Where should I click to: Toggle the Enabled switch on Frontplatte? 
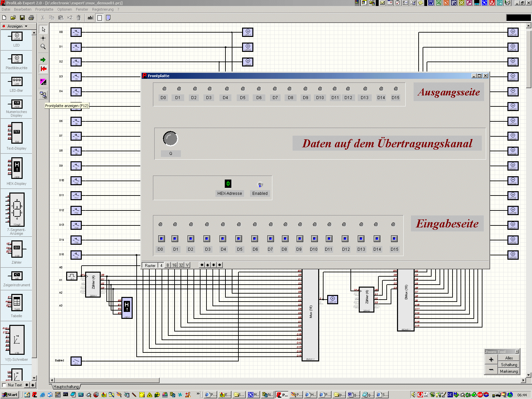point(260,185)
